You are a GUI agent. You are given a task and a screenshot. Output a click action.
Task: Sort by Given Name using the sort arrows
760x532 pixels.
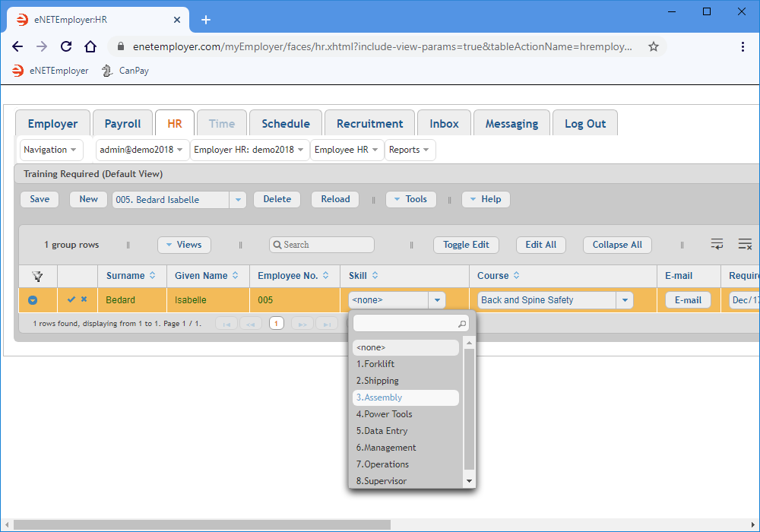235,275
